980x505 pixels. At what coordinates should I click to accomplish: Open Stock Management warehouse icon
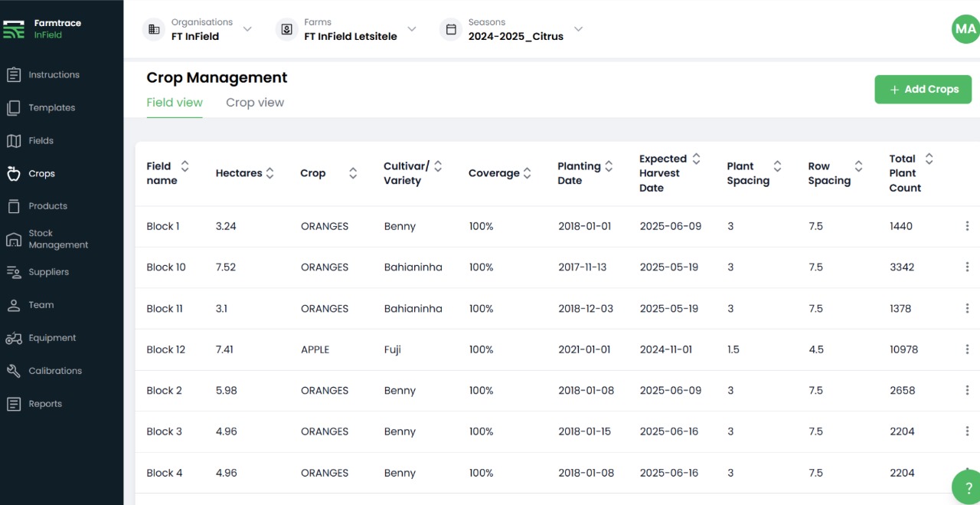13,239
